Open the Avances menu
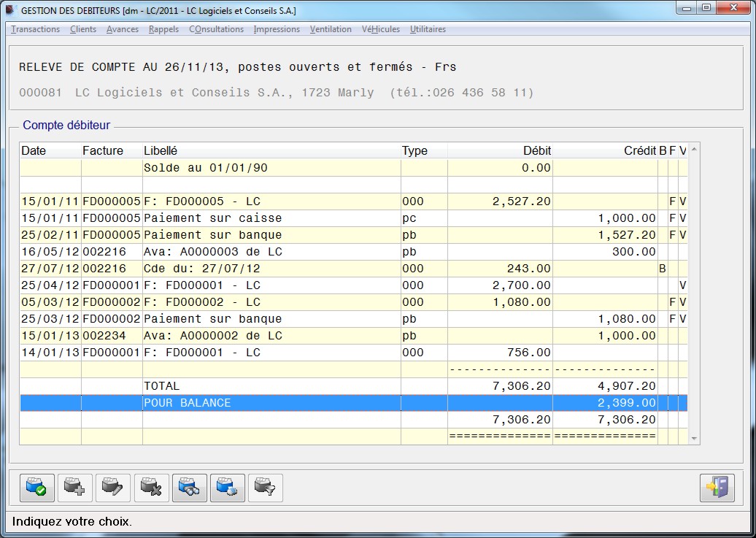The width and height of the screenshot is (756, 538). click(123, 29)
